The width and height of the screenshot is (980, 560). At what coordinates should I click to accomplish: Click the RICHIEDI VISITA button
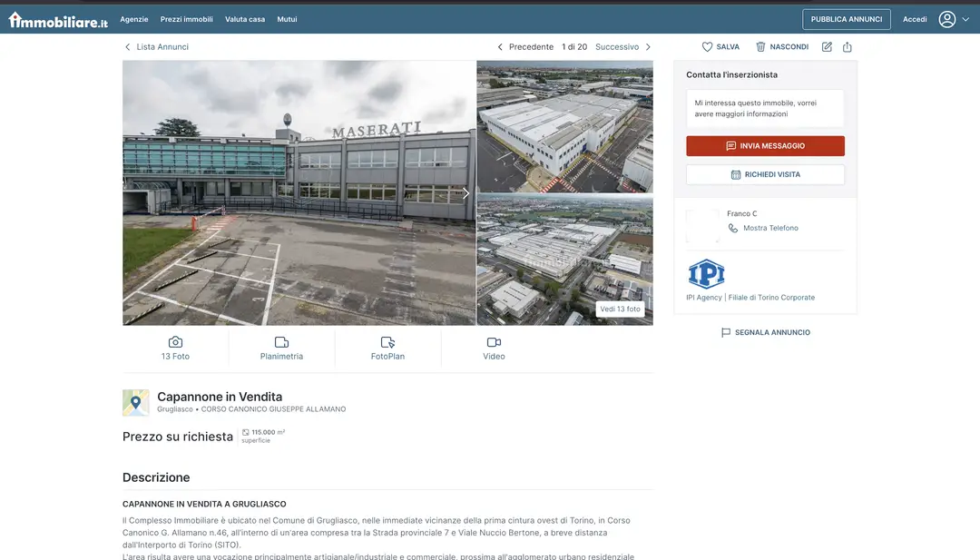pyautogui.click(x=765, y=174)
